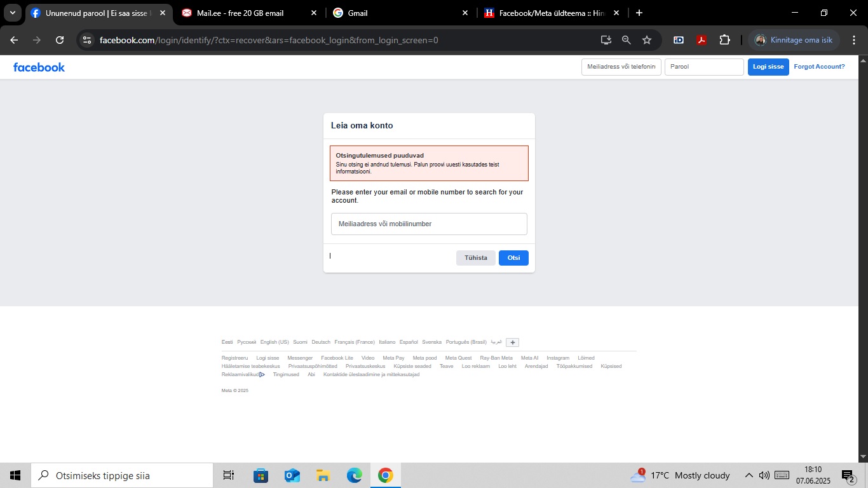Click the page scrollbar down arrow
Screen dimensions: 868x488
(863, 457)
